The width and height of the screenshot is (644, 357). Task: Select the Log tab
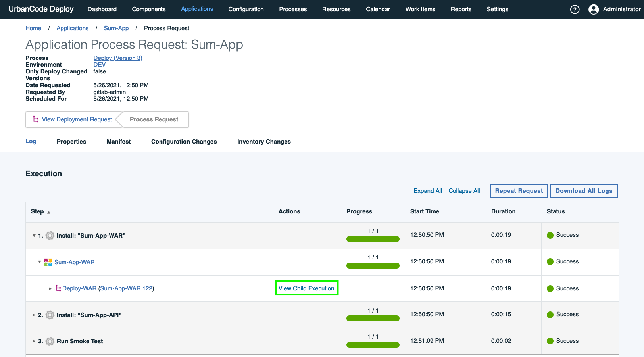point(31,141)
